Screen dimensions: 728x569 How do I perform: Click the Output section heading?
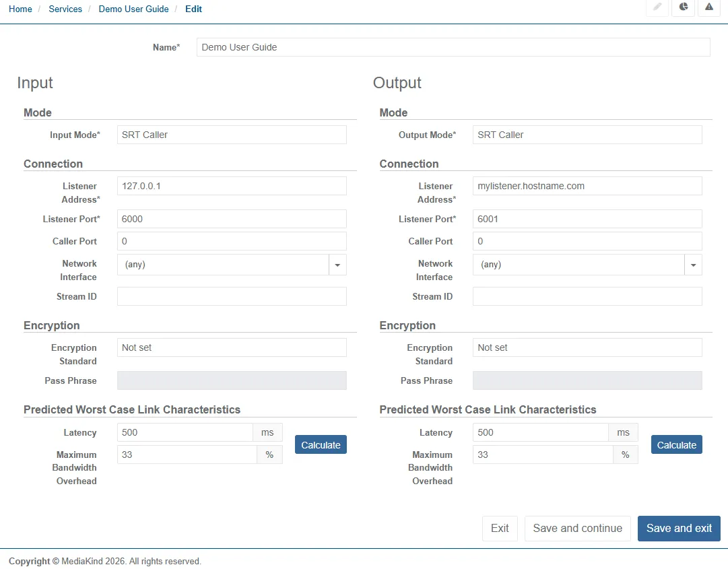click(x=397, y=83)
